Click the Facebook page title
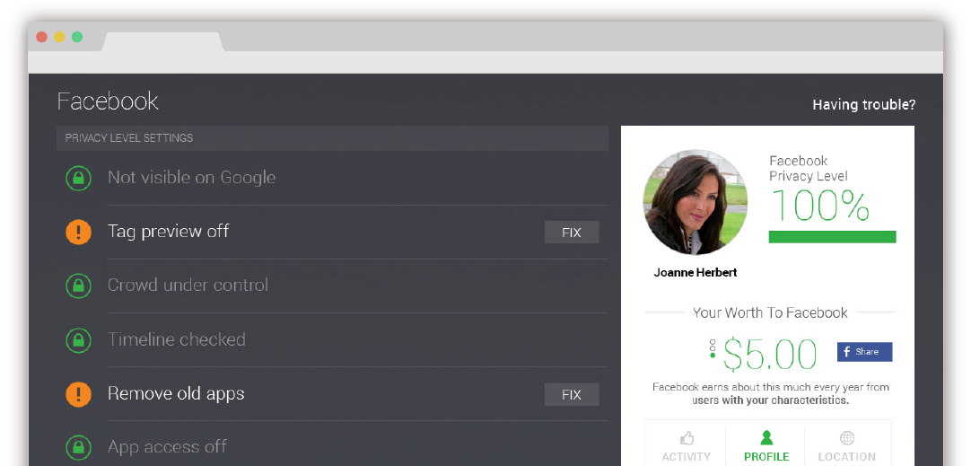The width and height of the screenshot is (980, 466). (108, 101)
